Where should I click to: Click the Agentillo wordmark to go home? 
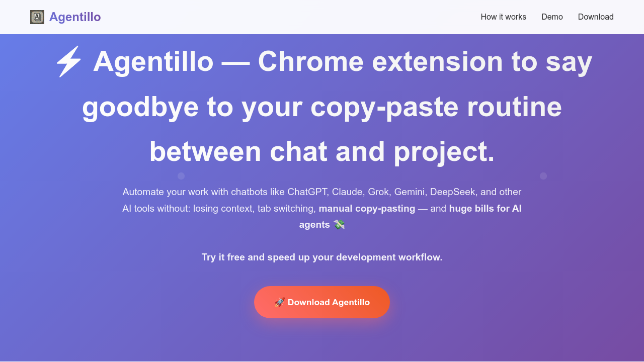(x=74, y=17)
